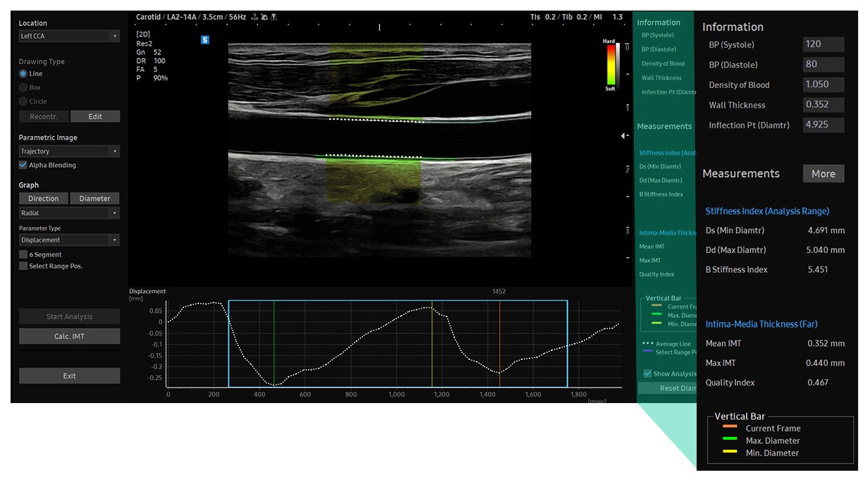Click the Exit button
Viewport: 868px width, 482px height.
(x=69, y=376)
